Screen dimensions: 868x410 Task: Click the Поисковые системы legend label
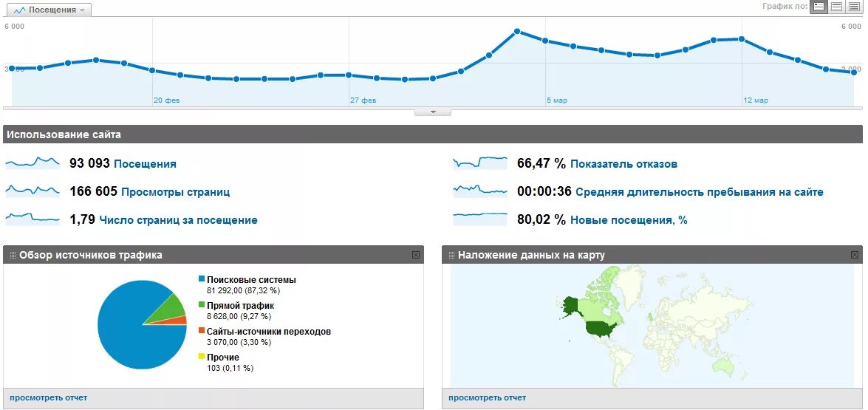coord(251,280)
